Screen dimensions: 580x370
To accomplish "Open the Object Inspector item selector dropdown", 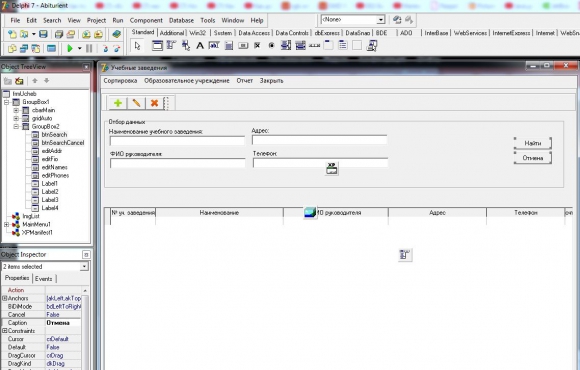I will pos(85,266).
